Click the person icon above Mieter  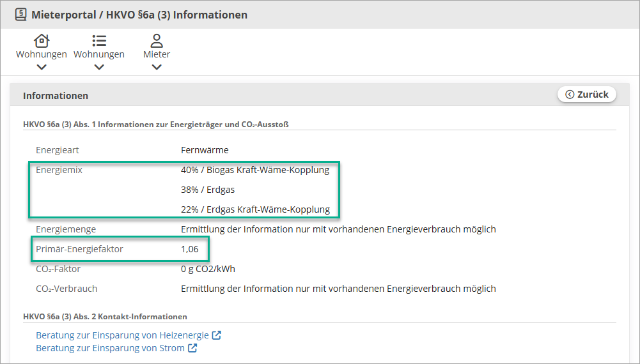click(x=157, y=41)
